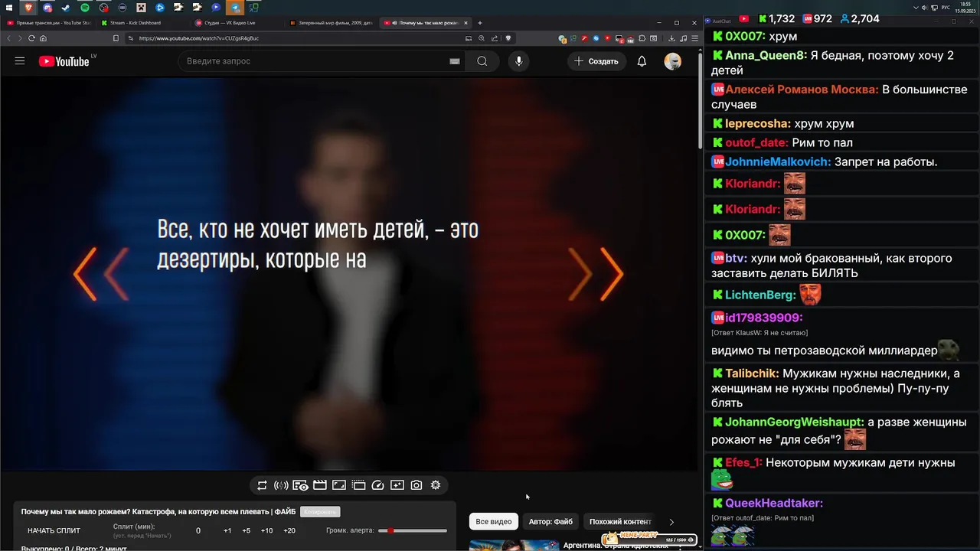Image resolution: width=980 pixels, height=551 pixels.
Task: Click Kick viewer count 1,732 in chat header
Action: (777, 18)
